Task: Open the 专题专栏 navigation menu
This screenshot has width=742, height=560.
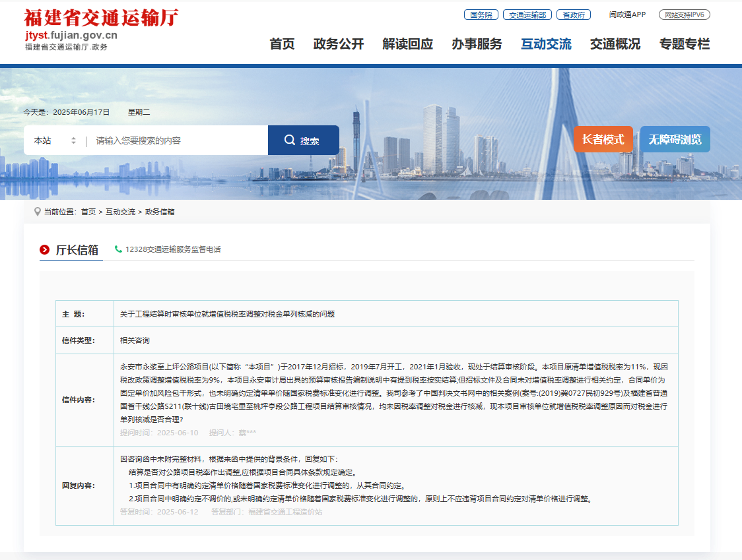Action: [683, 45]
